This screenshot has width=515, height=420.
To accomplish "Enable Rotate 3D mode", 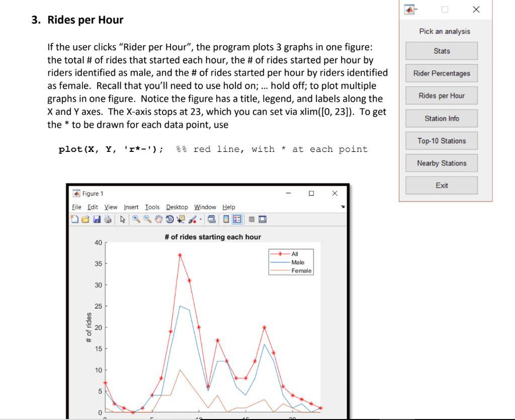I will click(169, 219).
